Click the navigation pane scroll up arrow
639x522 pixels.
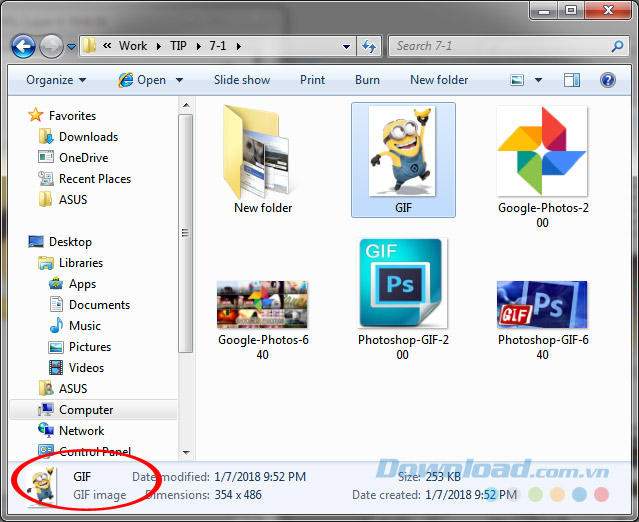(x=186, y=105)
